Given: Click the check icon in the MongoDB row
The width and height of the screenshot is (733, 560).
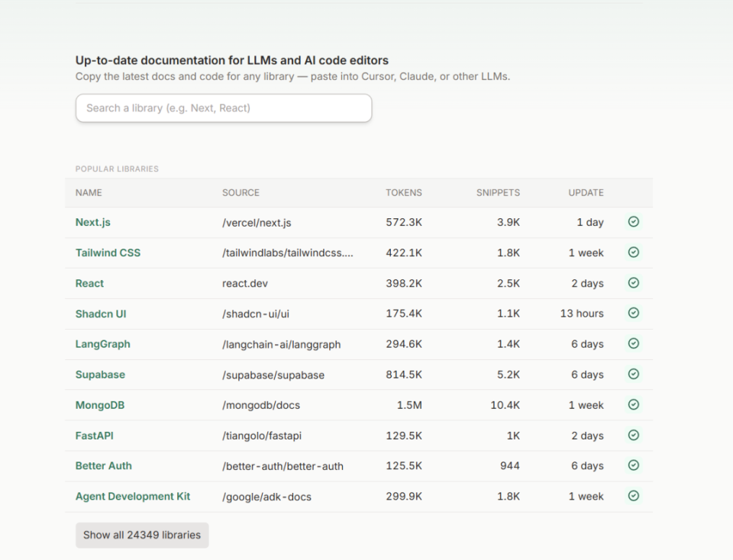Looking at the screenshot, I should pyautogui.click(x=634, y=404).
